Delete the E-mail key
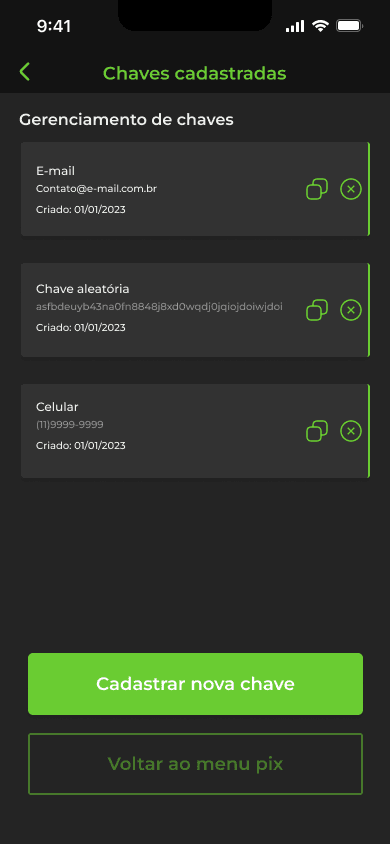 [x=351, y=189]
